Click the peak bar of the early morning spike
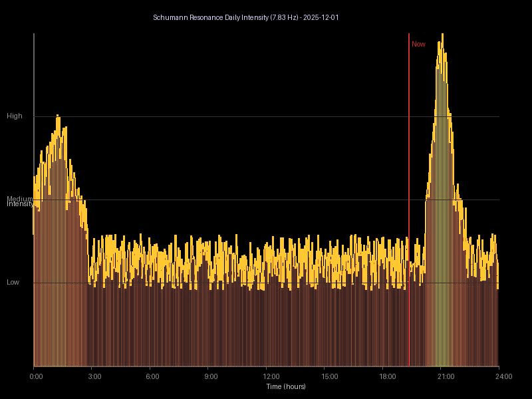The width and height of the screenshot is (532, 399). (x=59, y=133)
